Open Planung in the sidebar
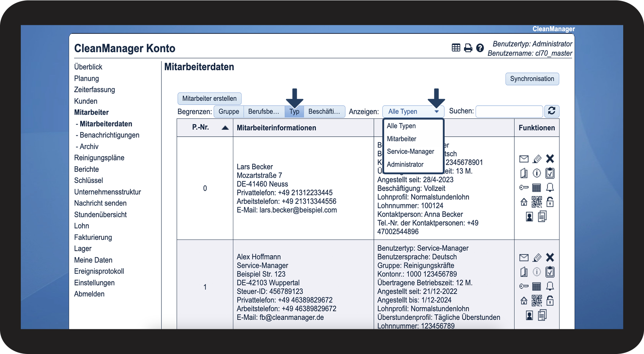The image size is (644, 354). 86,78
